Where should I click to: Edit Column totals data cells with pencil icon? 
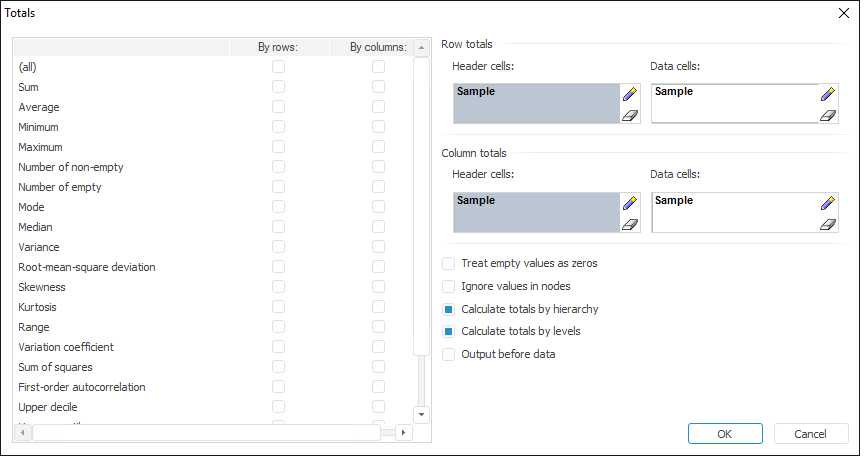pyautogui.click(x=827, y=203)
